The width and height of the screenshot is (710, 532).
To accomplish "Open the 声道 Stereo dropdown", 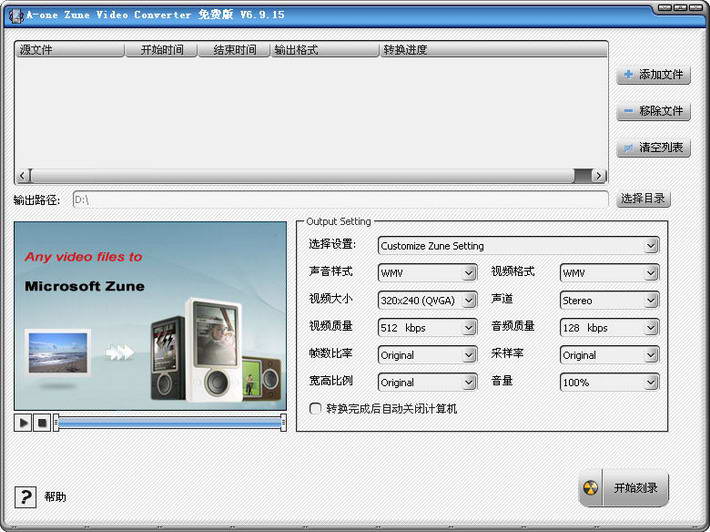I will pos(609,301).
